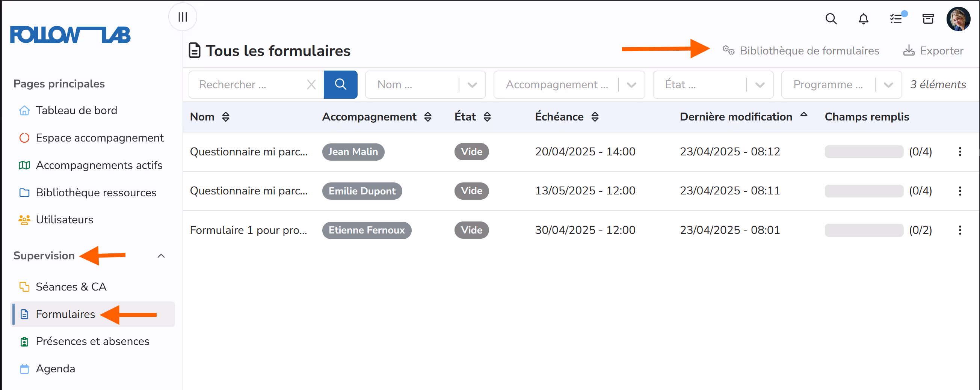Open Bibliothèque ressources page
This screenshot has width=980, height=390.
[96, 193]
